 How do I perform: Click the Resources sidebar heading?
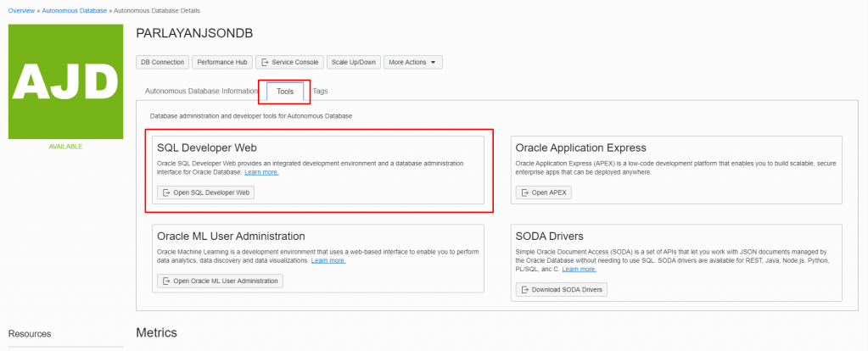point(30,334)
